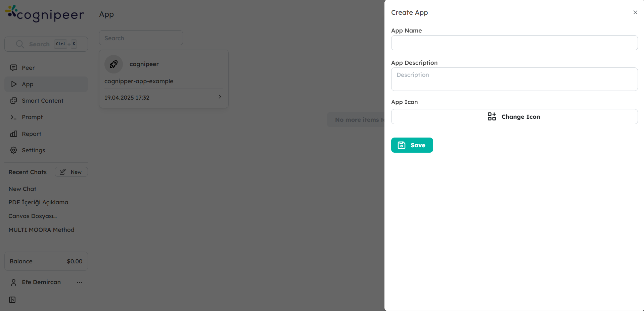Close the Create App panel
Image resolution: width=644 pixels, height=311 pixels.
click(x=635, y=12)
